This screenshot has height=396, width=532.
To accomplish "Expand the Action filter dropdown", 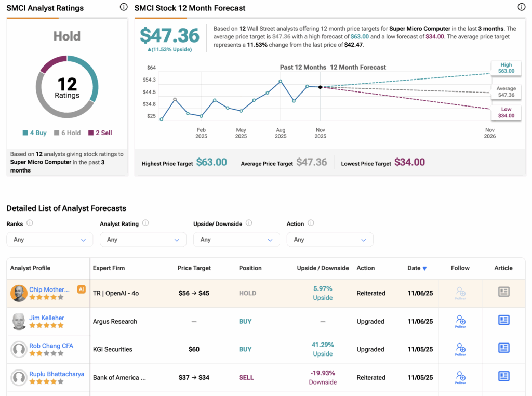I will click(x=330, y=240).
